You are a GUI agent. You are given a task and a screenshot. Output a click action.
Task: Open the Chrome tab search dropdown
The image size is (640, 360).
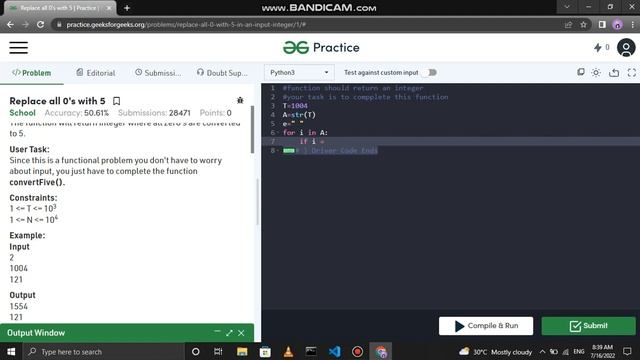[x=567, y=7]
